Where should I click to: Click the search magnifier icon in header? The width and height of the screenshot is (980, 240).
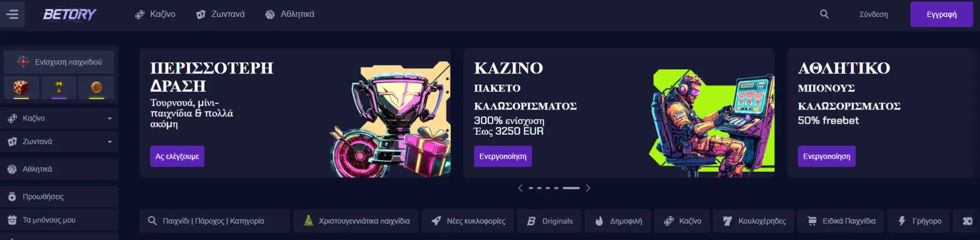pos(824,14)
